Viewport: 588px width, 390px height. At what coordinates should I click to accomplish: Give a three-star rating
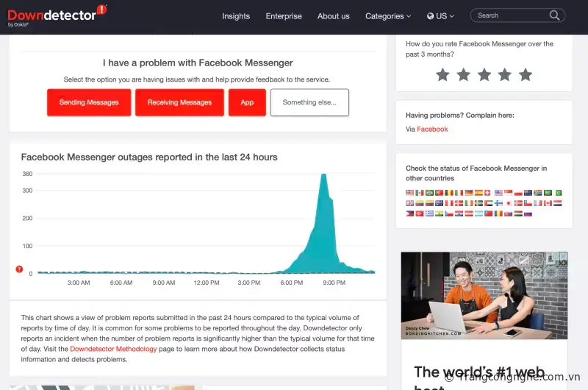click(x=484, y=74)
